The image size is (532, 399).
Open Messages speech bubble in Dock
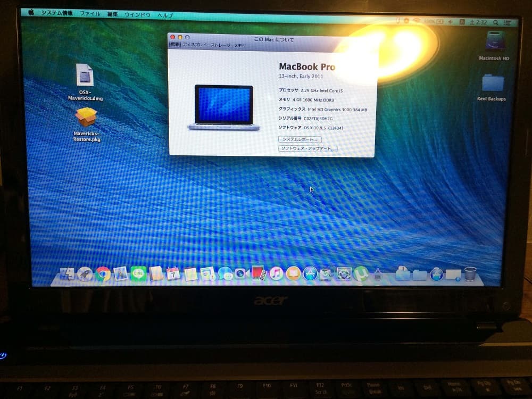[x=225, y=273]
